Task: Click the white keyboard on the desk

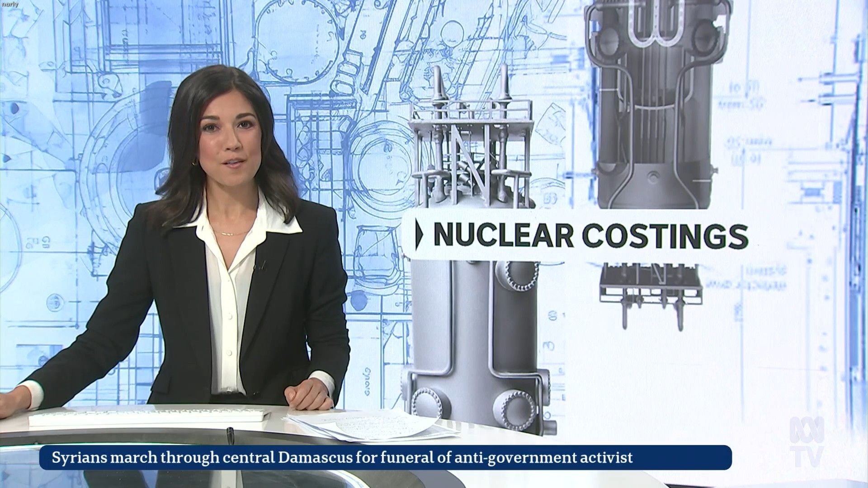Action: pos(149,417)
